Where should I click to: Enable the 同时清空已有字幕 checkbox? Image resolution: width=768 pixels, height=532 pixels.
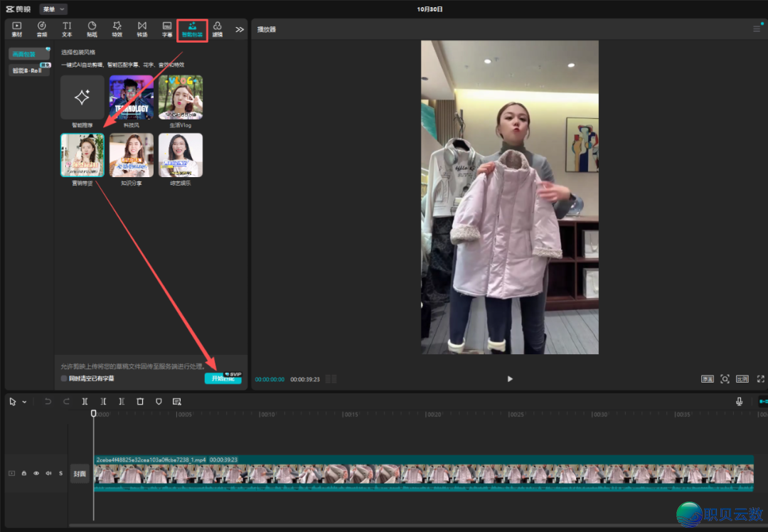pos(64,379)
